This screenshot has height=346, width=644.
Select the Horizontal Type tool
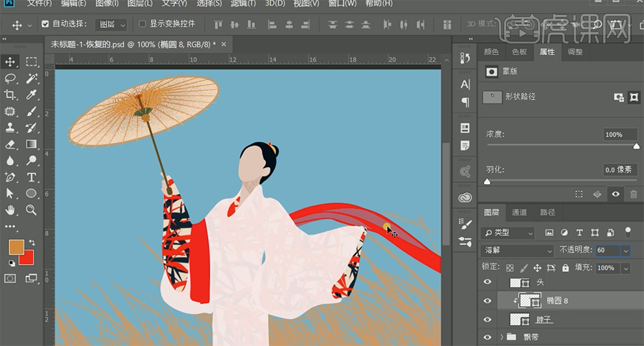click(31, 178)
